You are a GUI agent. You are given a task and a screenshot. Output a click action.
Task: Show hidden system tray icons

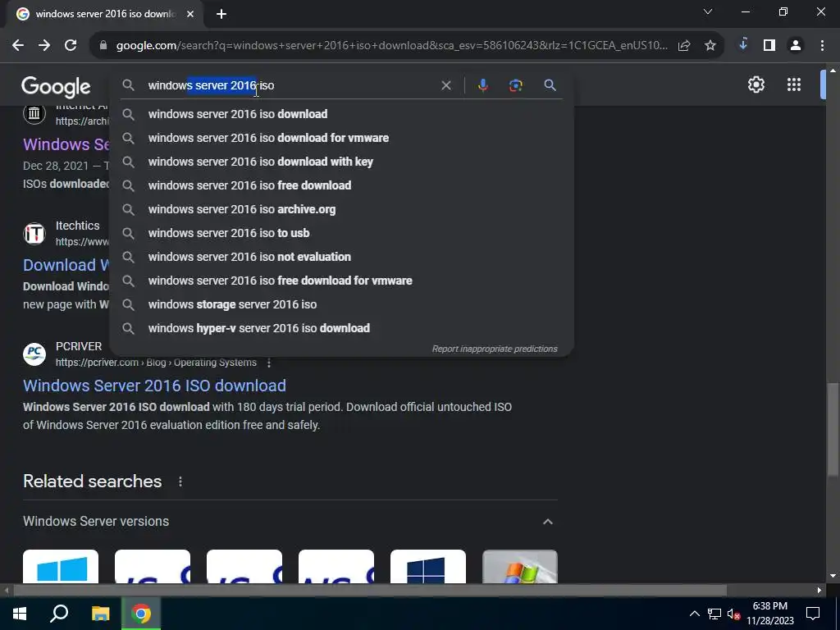tap(694, 614)
